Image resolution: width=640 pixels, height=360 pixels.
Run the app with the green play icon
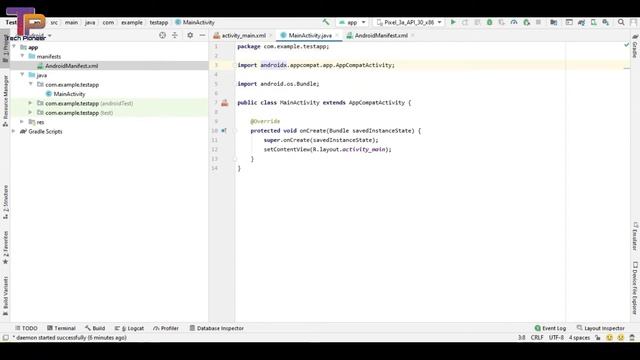click(x=453, y=22)
